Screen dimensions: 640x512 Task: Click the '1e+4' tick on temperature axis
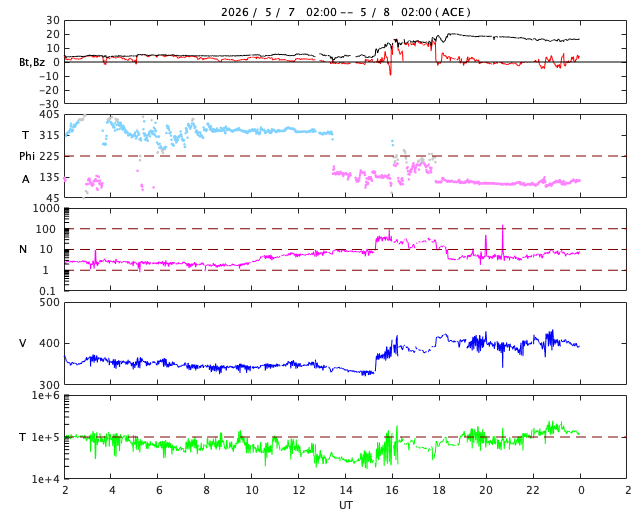point(46,479)
